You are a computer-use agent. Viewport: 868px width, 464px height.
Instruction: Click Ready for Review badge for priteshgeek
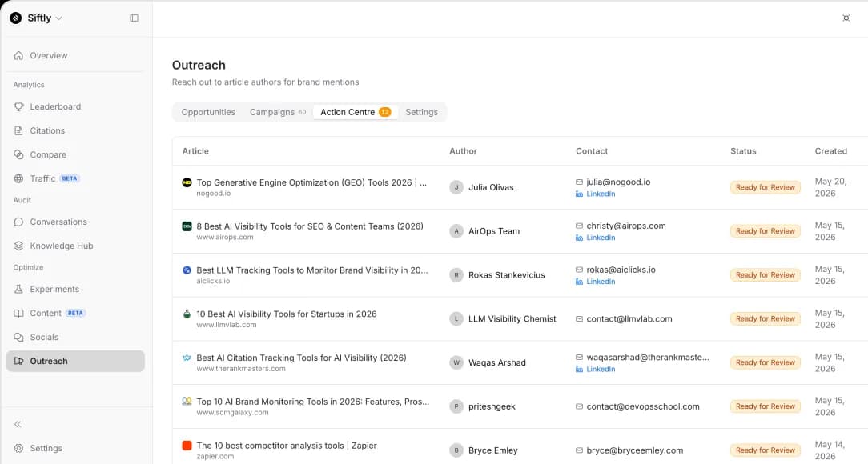point(765,406)
